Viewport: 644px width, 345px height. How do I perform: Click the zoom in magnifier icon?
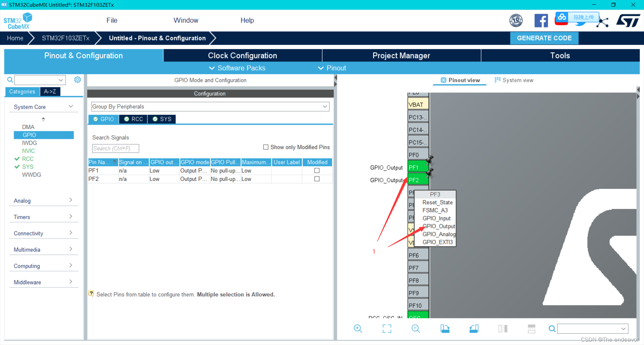point(358,329)
